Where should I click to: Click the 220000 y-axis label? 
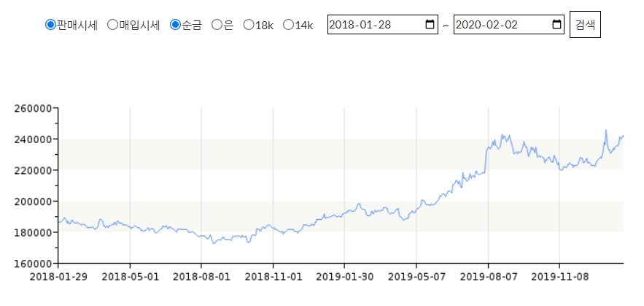coord(33,170)
